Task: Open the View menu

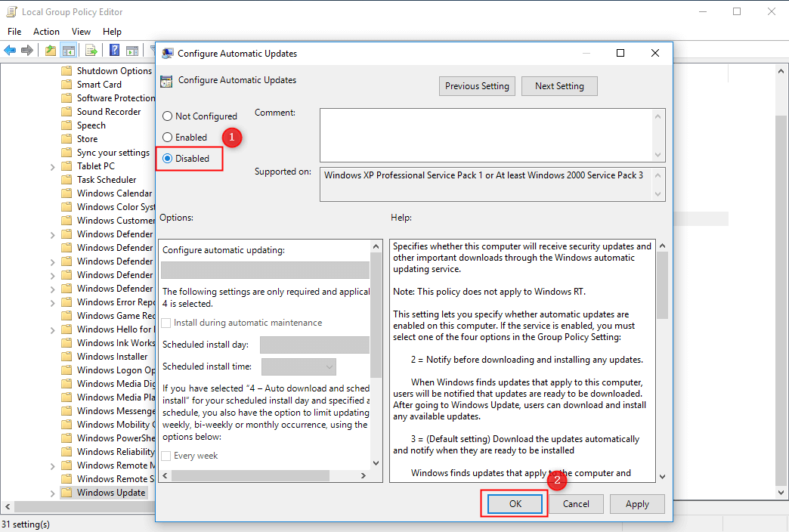Action: (x=81, y=32)
